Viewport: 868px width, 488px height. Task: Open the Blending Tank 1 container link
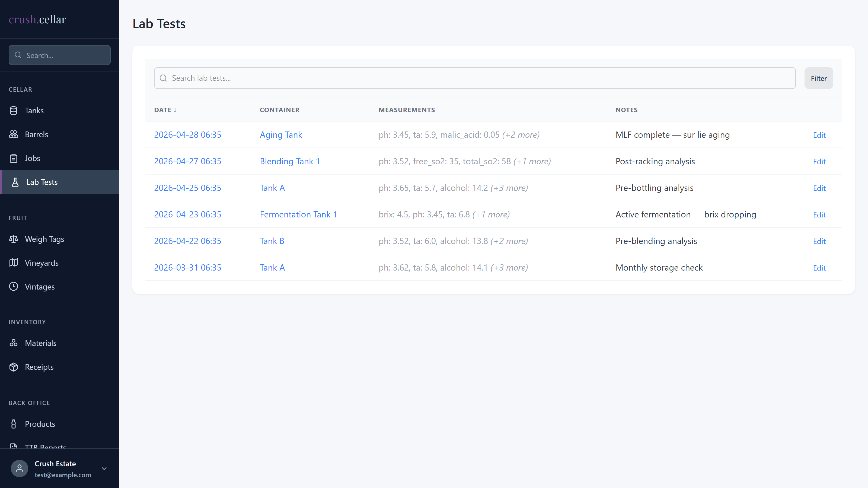click(x=290, y=161)
